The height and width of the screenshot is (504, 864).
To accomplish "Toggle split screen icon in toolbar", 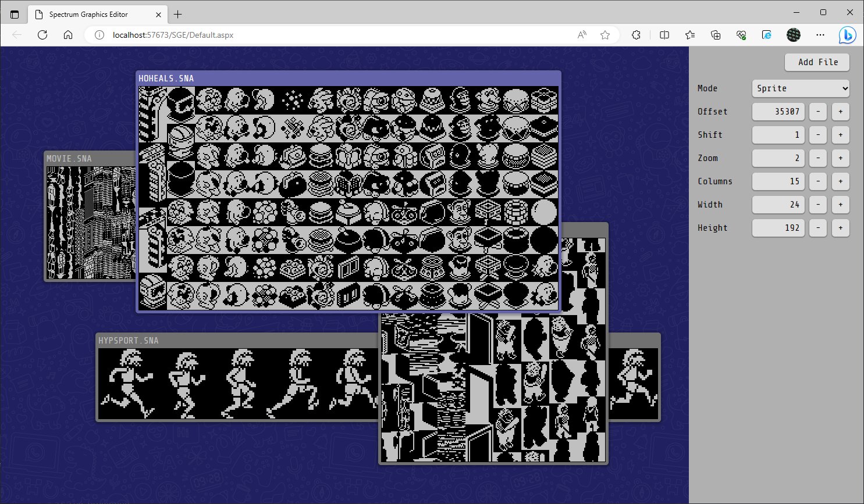I will (x=664, y=35).
